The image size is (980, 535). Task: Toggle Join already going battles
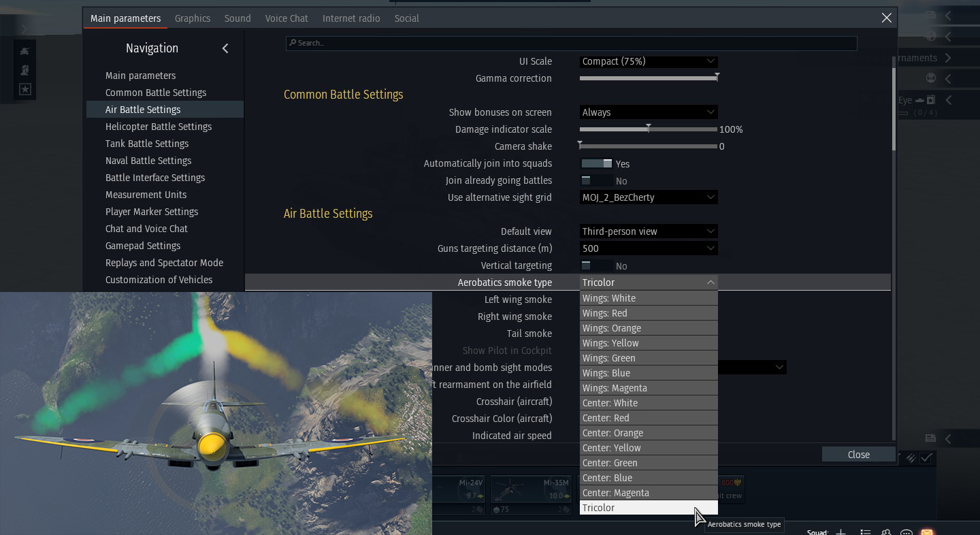coord(596,180)
